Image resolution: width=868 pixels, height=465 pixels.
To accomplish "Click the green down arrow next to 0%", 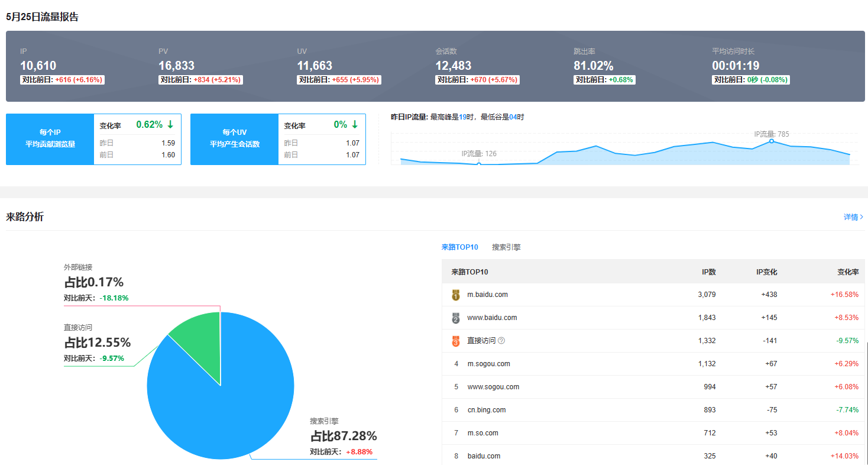I will click(355, 125).
